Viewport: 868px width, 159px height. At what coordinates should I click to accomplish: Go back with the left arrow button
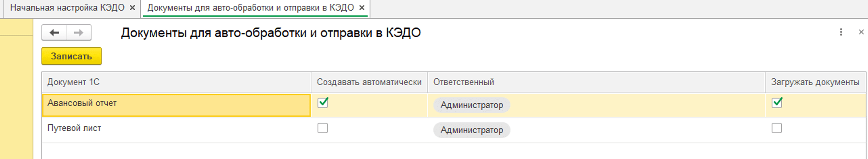pos(55,32)
